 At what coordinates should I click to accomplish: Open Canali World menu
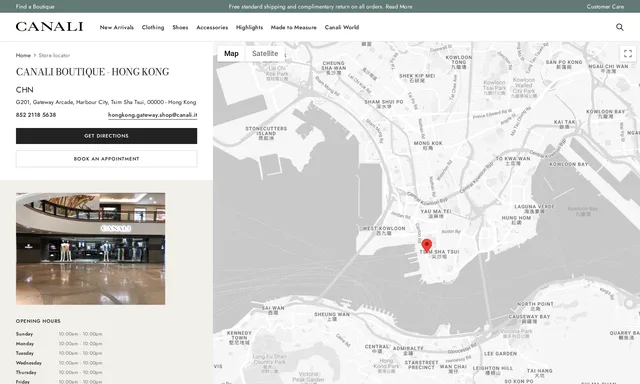[342, 27]
